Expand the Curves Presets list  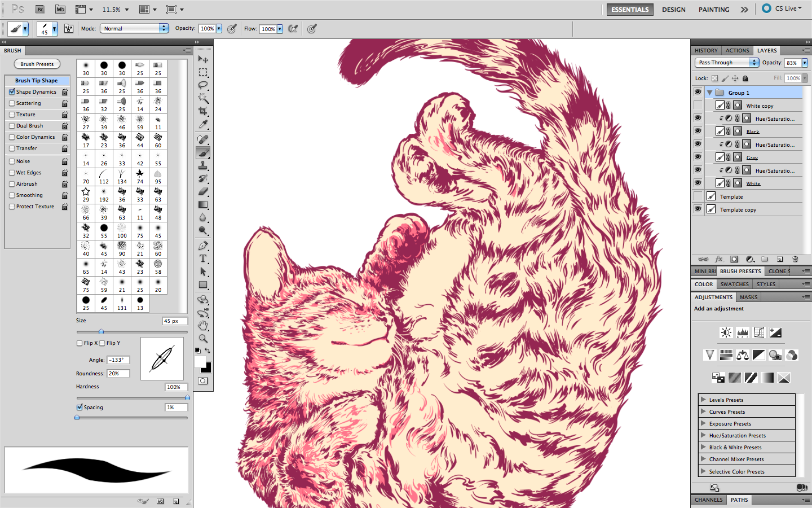click(703, 411)
